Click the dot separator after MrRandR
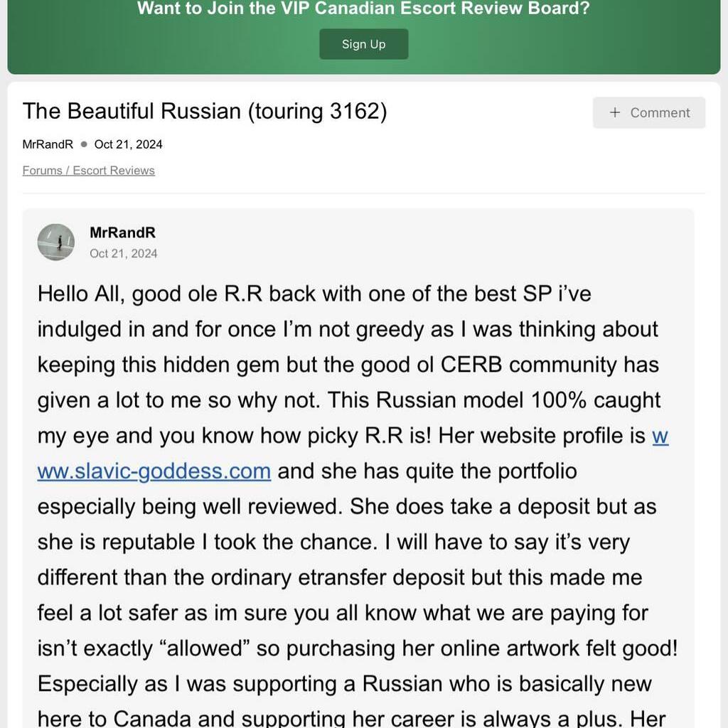 click(84, 144)
